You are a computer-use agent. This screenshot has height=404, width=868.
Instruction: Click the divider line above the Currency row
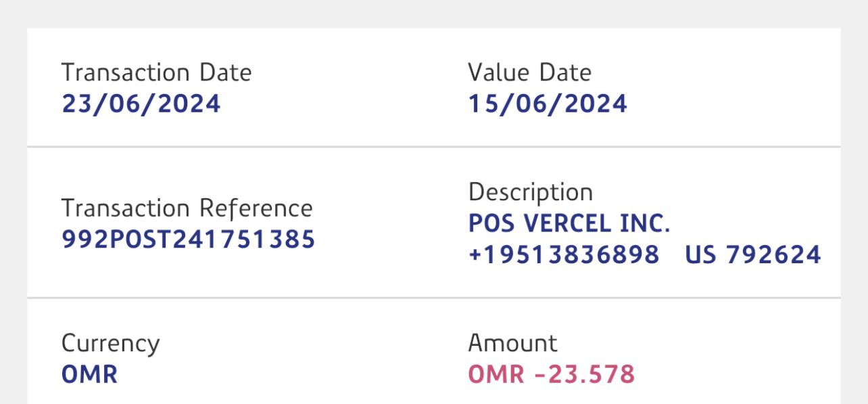pos(434,297)
